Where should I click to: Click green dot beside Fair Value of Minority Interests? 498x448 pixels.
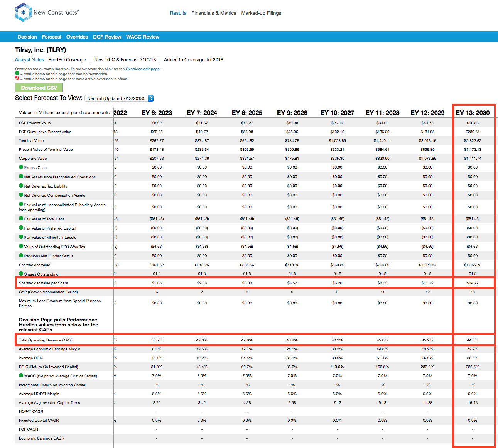pos(21,237)
